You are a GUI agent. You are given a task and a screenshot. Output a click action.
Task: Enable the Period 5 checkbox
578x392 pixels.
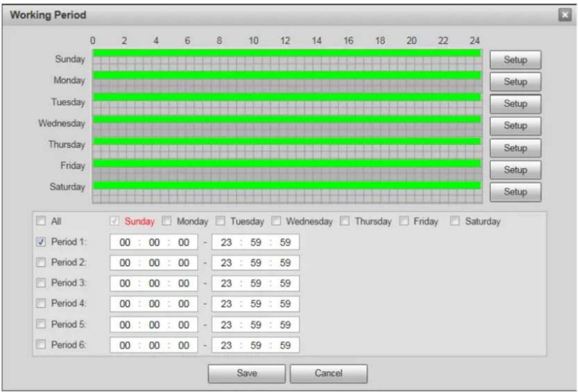[41, 324]
